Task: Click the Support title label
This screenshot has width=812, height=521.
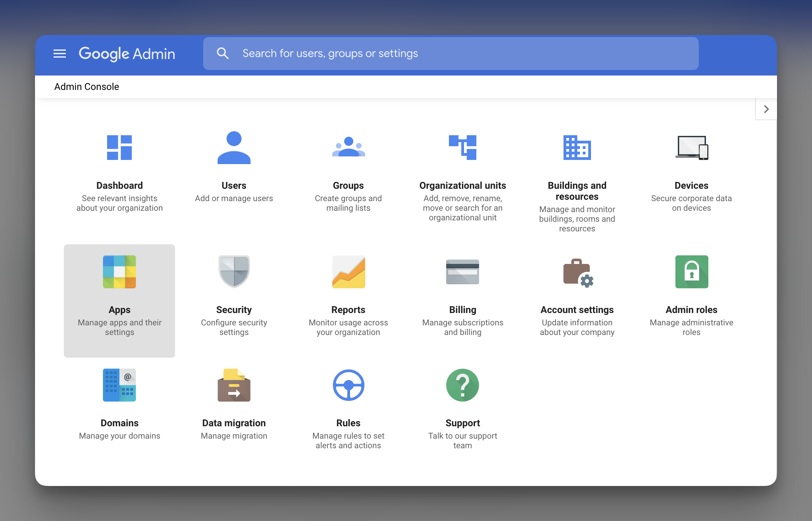Action: point(463,423)
